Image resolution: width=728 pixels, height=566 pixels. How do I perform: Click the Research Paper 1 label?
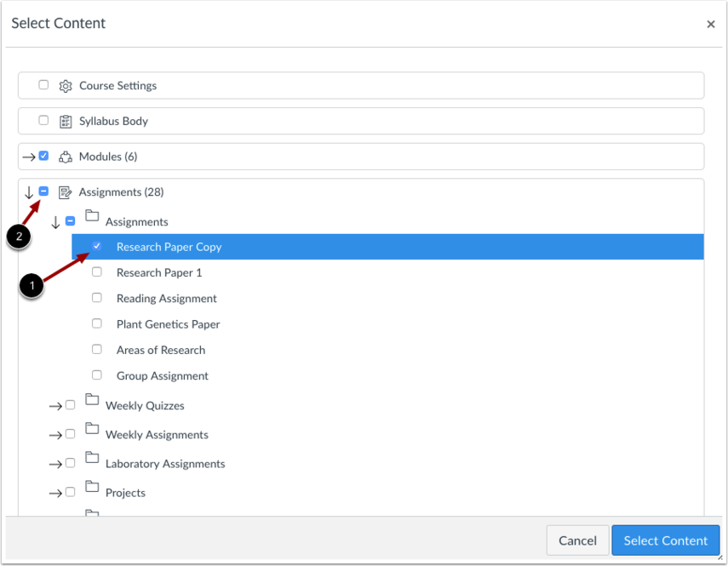tap(159, 273)
